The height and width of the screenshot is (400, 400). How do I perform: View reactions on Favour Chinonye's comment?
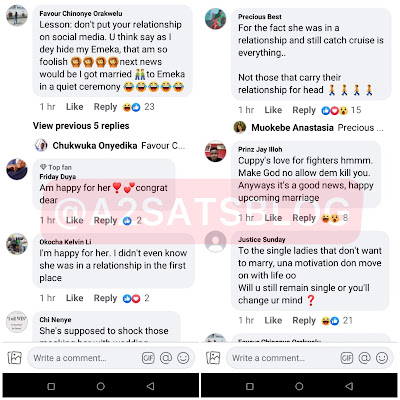[x=138, y=107]
